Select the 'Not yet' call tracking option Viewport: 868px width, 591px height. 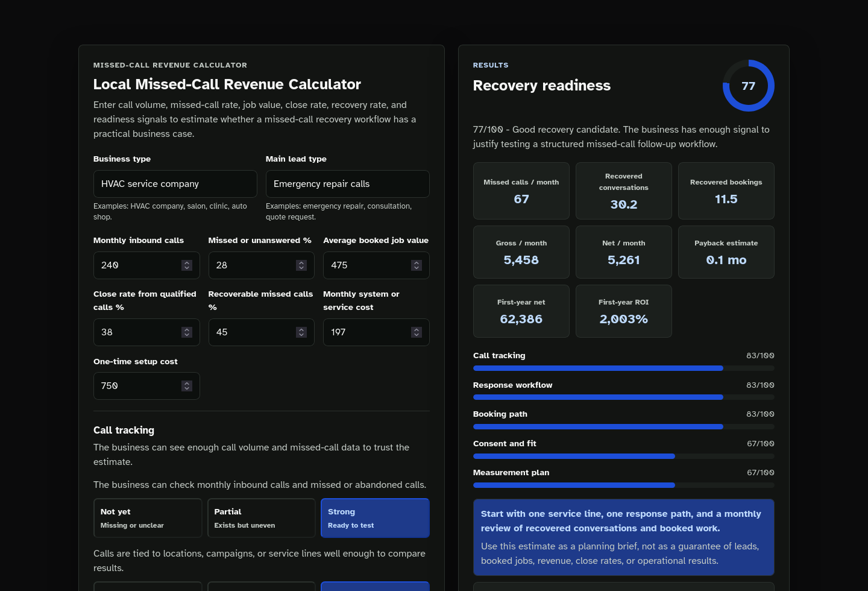click(x=148, y=518)
